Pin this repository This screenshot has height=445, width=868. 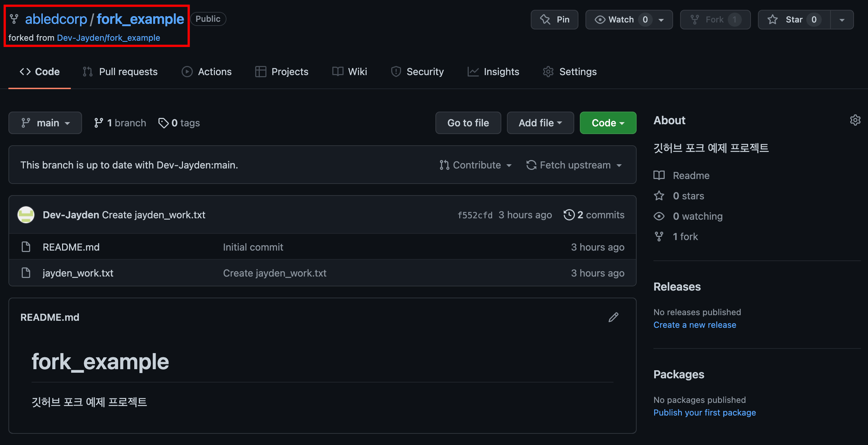click(x=554, y=20)
